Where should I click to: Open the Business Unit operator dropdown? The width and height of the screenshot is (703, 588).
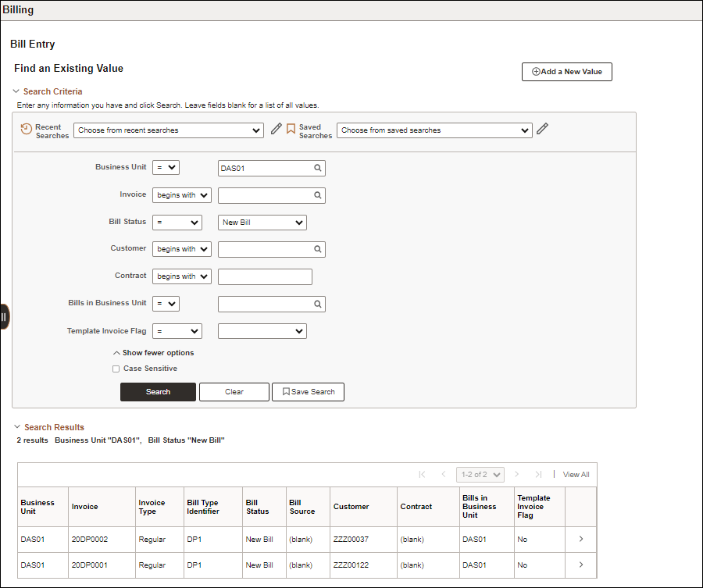coord(166,168)
